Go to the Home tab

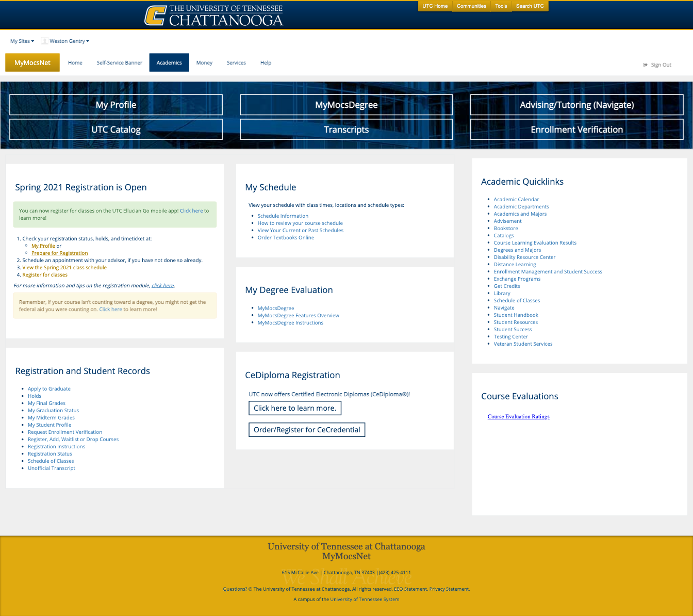(75, 63)
